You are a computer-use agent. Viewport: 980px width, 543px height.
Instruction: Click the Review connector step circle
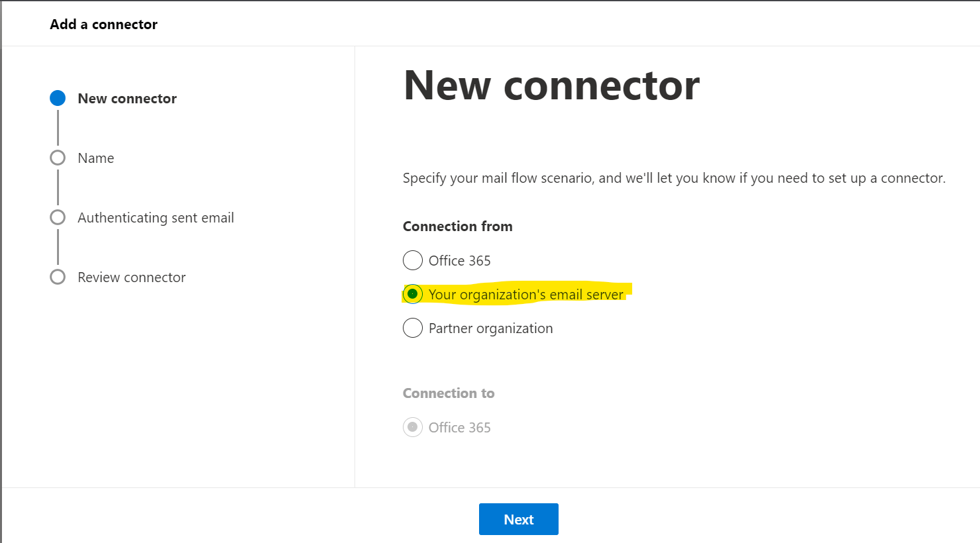pyautogui.click(x=58, y=277)
